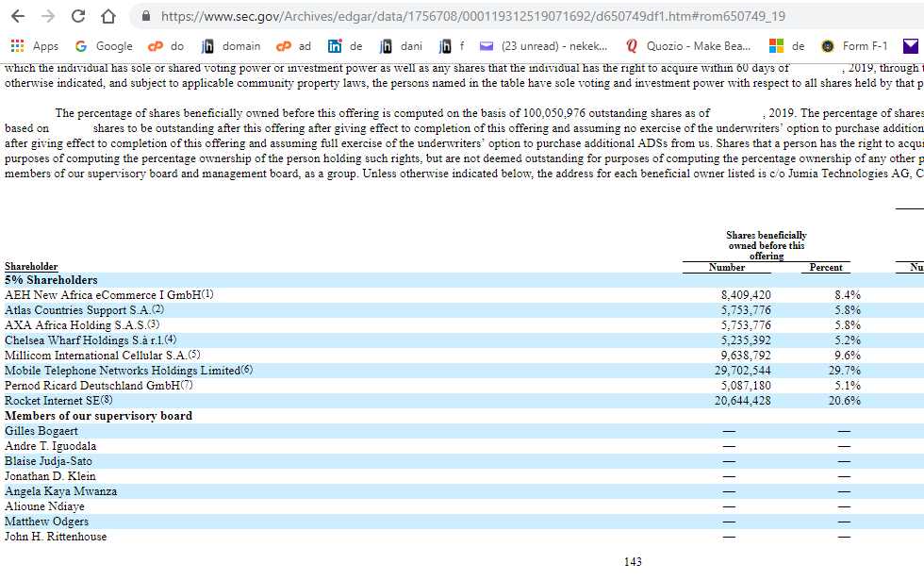Click the URL address bar
Image resolution: width=924 pixels, height=580 pixels.
pyautogui.click(x=471, y=17)
